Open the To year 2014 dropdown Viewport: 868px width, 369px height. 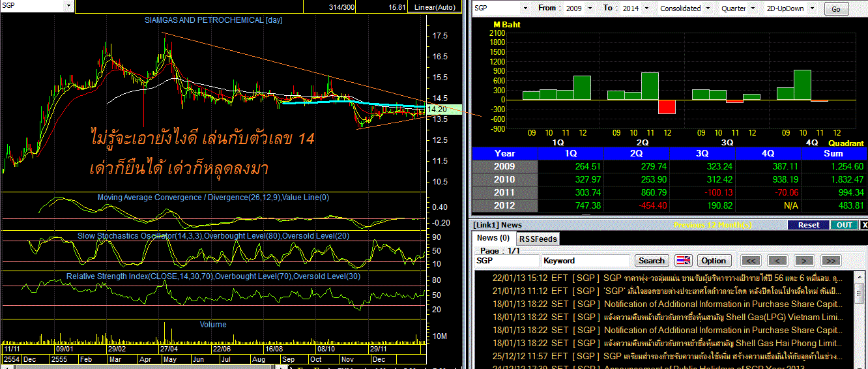pyautogui.click(x=646, y=8)
